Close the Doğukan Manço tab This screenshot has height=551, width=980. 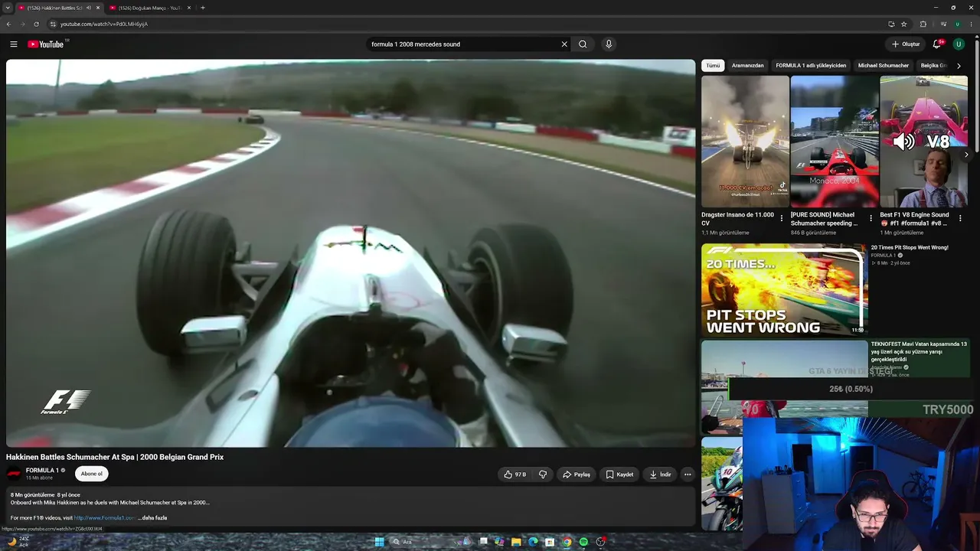coord(190,8)
